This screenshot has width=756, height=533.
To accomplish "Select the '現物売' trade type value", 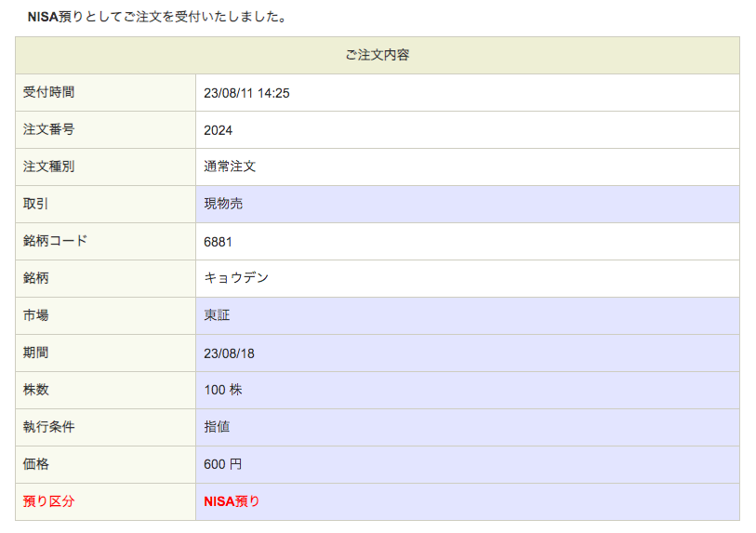I will (223, 204).
